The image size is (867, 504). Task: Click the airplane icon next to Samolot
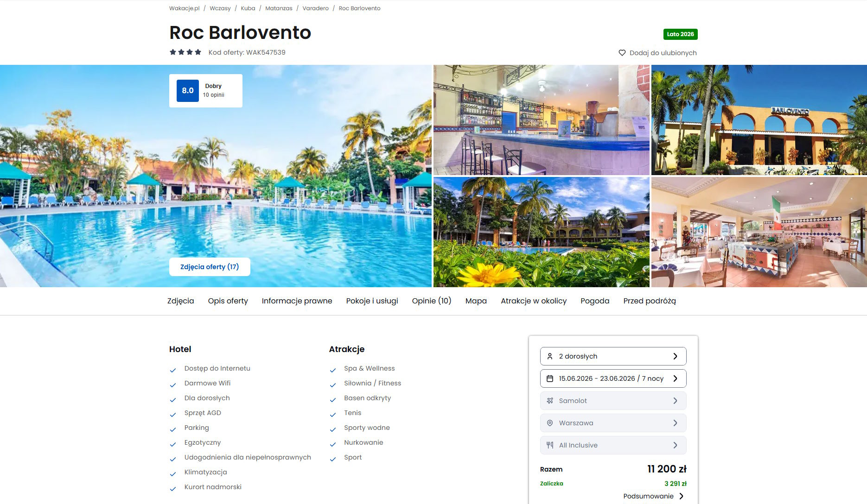tap(550, 401)
